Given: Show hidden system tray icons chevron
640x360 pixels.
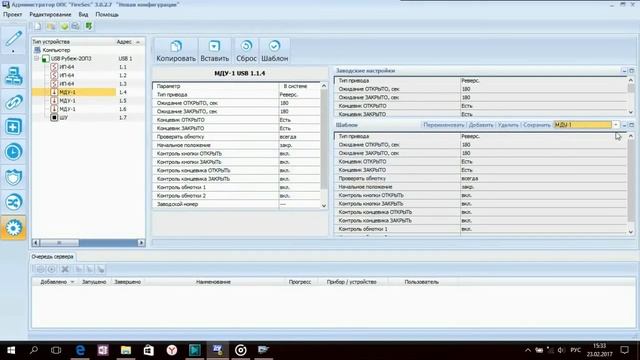Looking at the screenshot, I should coord(528,350).
